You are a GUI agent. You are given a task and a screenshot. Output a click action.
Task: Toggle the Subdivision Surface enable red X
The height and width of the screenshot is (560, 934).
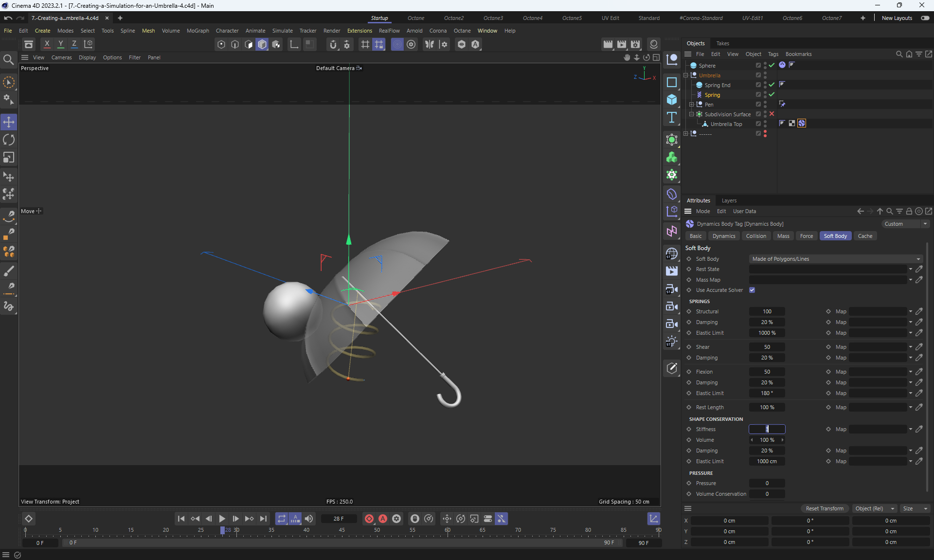point(772,114)
